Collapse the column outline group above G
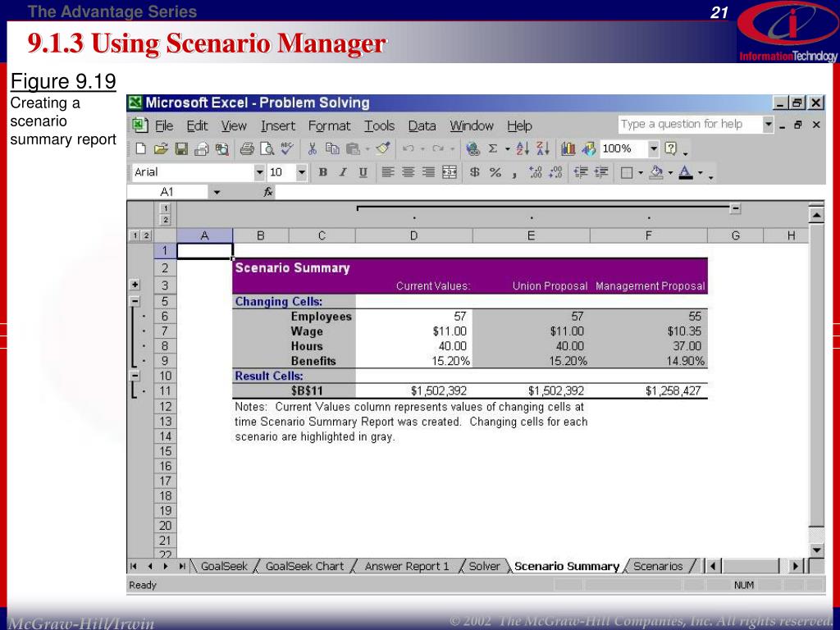 (x=736, y=208)
